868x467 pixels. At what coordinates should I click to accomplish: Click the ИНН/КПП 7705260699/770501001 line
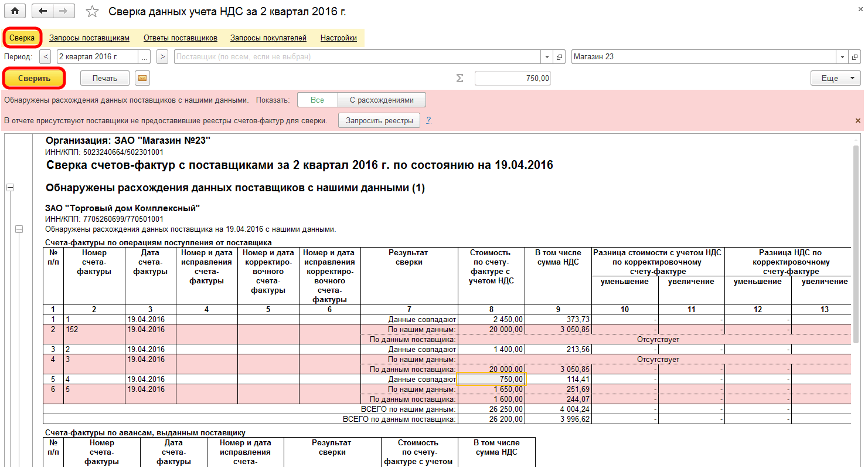click(104, 219)
